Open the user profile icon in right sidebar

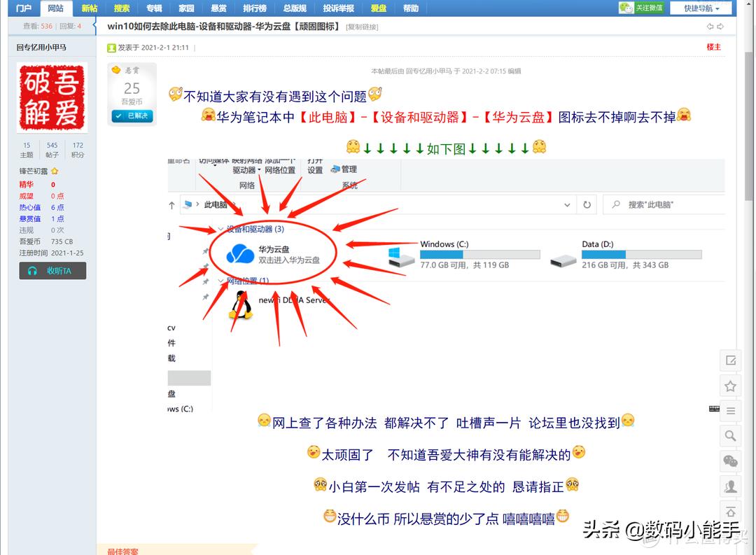(x=730, y=486)
